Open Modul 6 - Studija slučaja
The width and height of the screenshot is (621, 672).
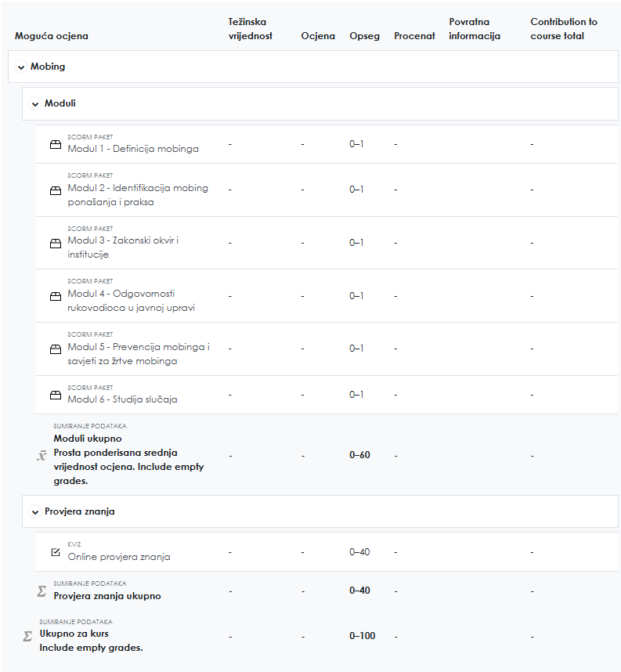click(122, 399)
